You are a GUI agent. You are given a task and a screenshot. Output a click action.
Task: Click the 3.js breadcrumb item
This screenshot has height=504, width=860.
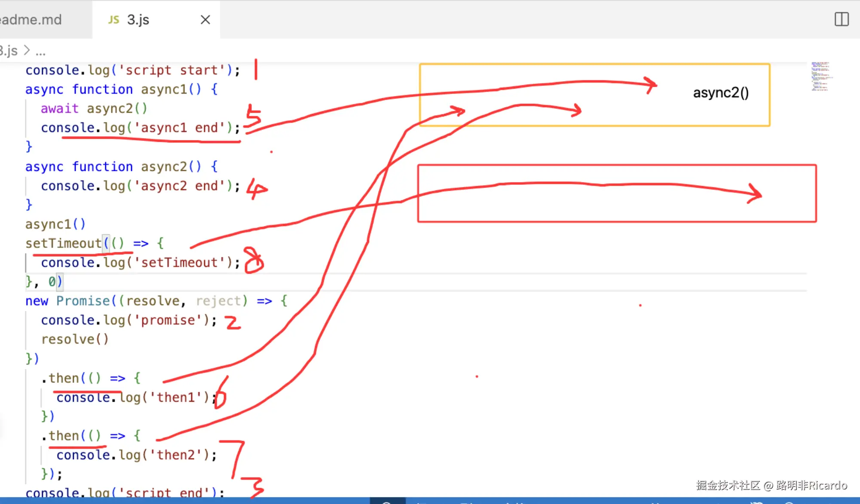[9, 51]
